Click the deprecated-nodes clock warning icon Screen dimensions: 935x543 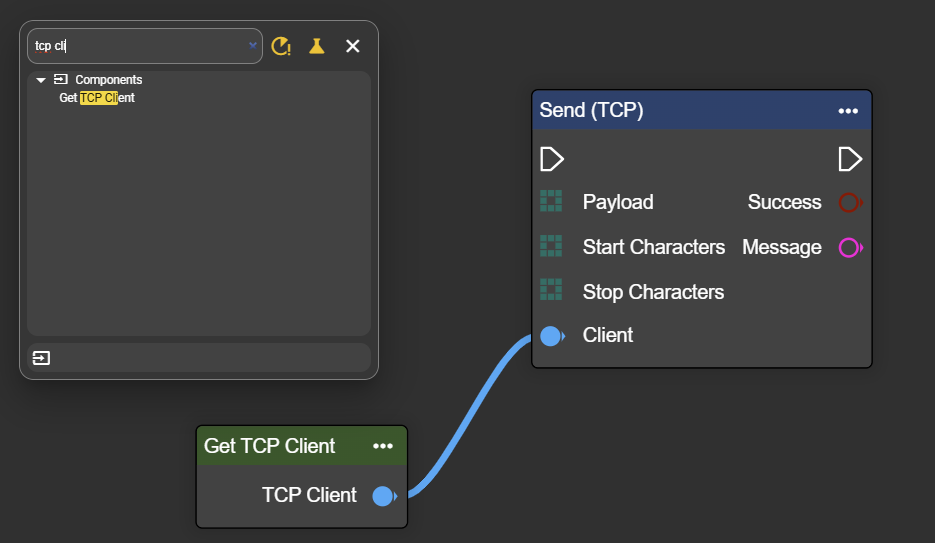(281, 46)
